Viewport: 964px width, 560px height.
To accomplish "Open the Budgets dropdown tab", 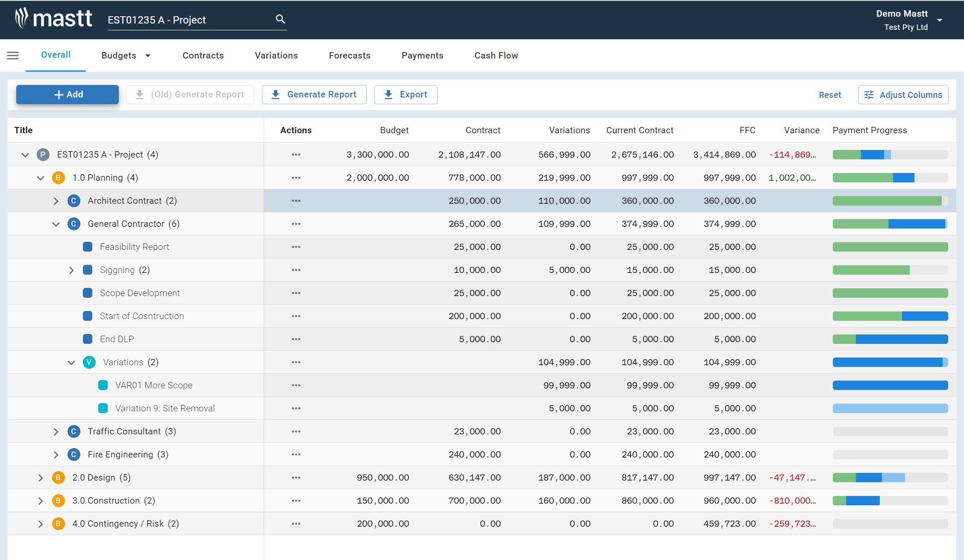I will pyautogui.click(x=126, y=56).
